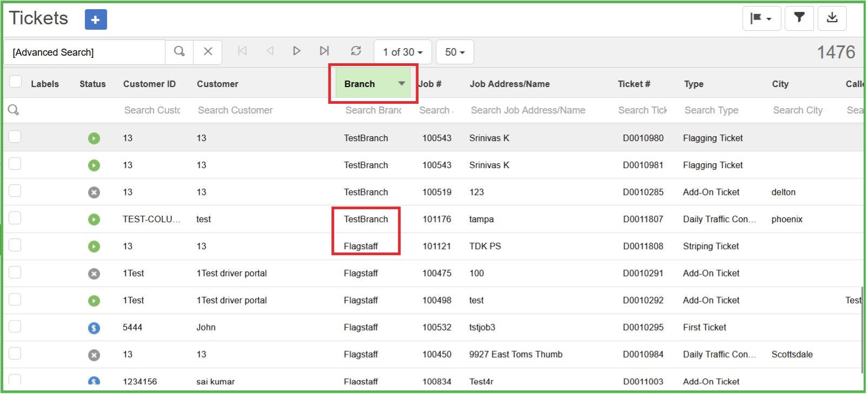This screenshot has height=394, width=868.
Task: Toggle the select-all checkbox in header
Action: point(15,82)
